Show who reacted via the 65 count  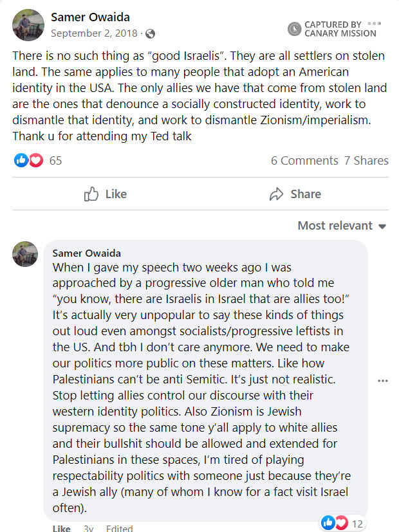coord(55,161)
